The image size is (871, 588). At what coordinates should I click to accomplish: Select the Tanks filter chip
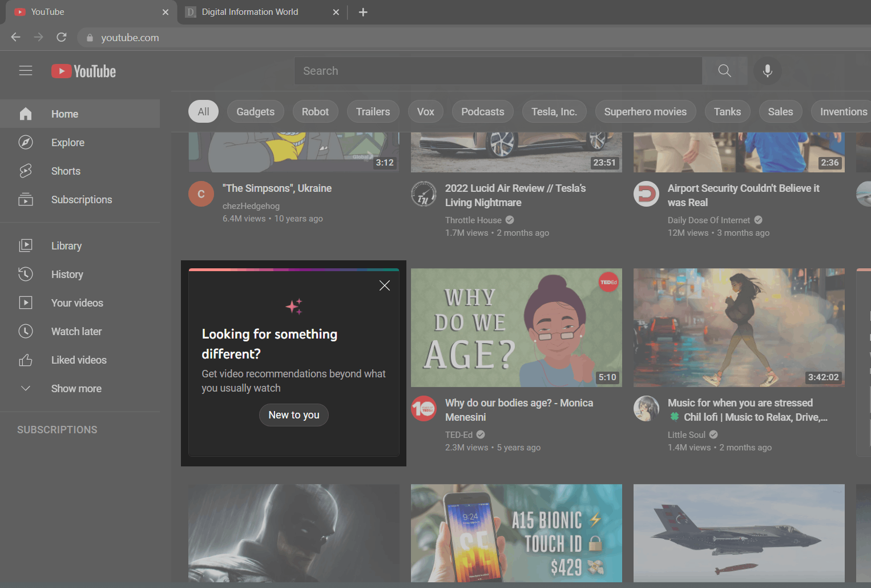(x=727, y=111)
